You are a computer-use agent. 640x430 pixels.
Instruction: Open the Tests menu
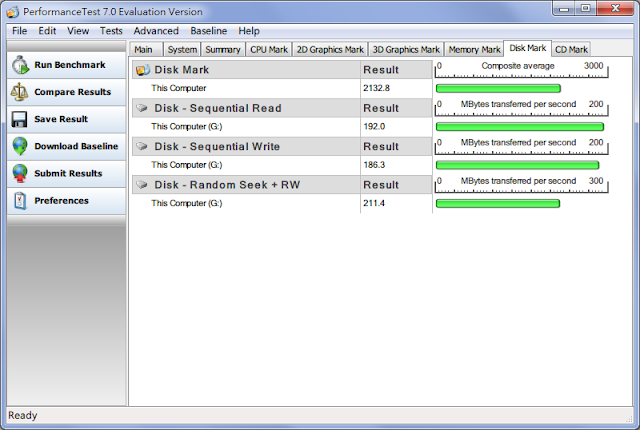pos(111,31)
